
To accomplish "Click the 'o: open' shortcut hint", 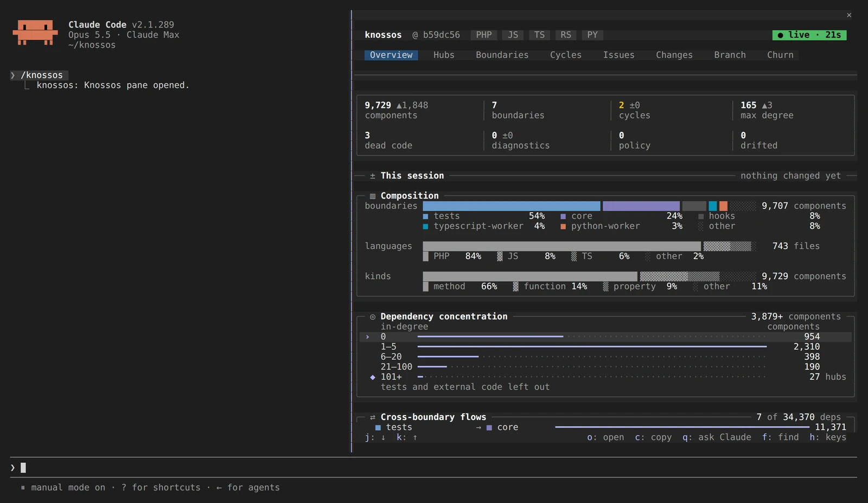I will 605,437.
